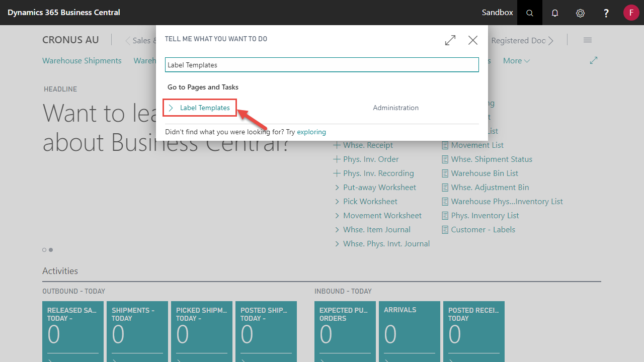
Task: Click the Sandbox environment label
Action: 498,13
